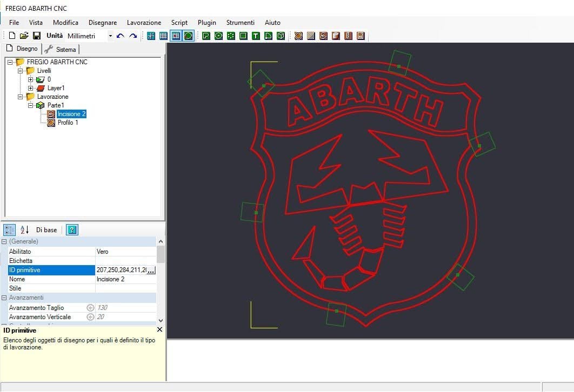
Task: Save the drawing with the floppy disk icon
Action: pyautogui.click(x=37, y=36)
